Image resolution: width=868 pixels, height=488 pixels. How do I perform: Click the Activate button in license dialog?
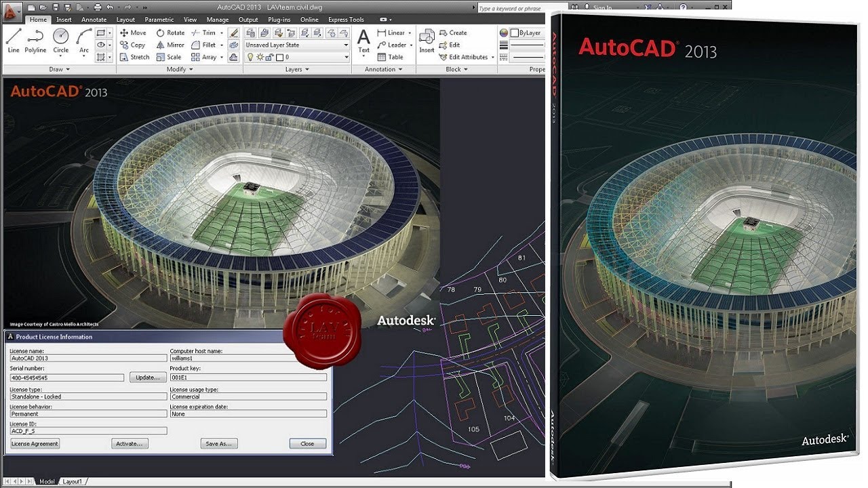coord(130,443)
